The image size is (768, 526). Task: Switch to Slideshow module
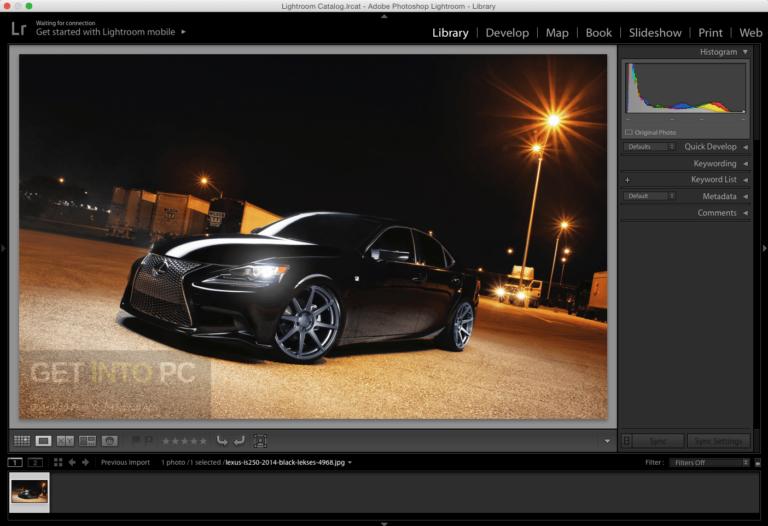pyautogui.click(x=655, y=33)
